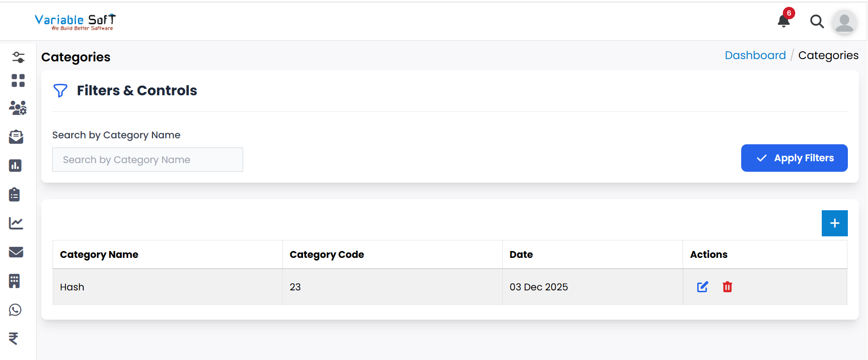Click the search magnifier icon

point(817,22)
